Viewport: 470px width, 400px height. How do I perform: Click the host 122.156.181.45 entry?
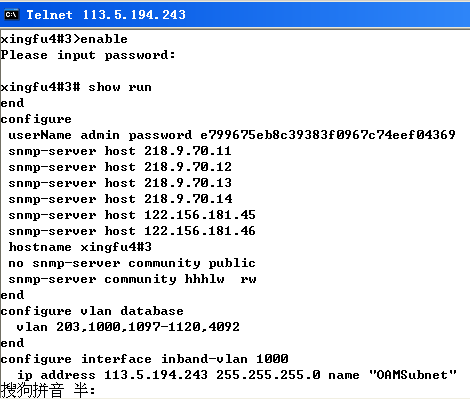click(x=180, y=215)
